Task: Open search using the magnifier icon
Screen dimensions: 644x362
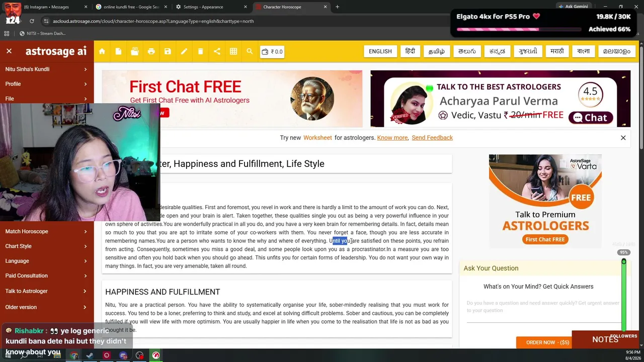Action: pyautogui.click(x=250, y=51)
